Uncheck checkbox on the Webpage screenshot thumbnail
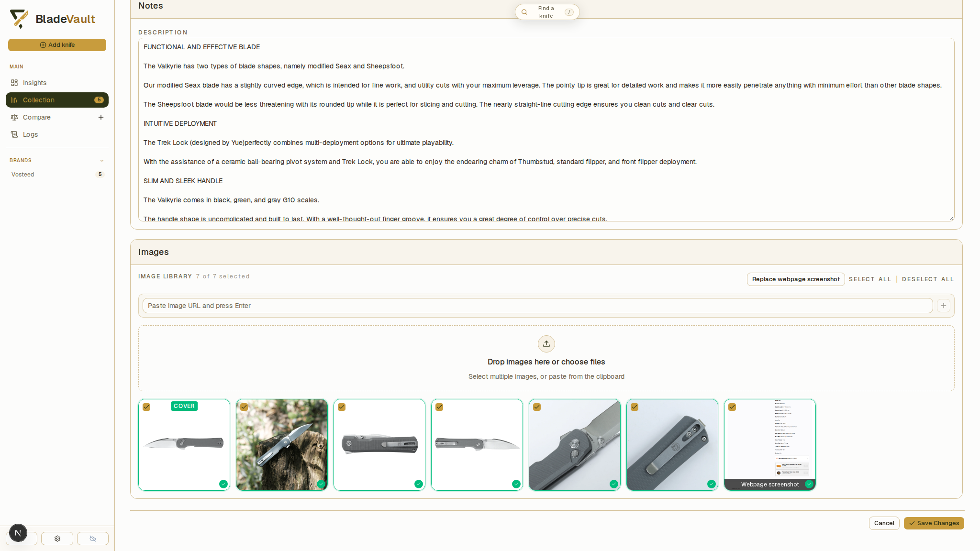 click(x=732, y=407)
